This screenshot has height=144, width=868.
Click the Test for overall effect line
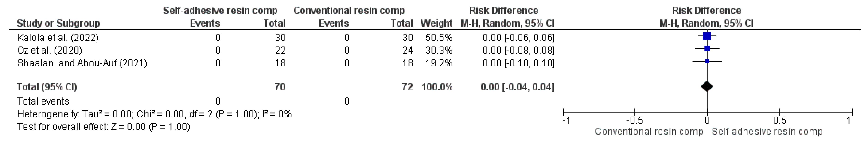103,127
